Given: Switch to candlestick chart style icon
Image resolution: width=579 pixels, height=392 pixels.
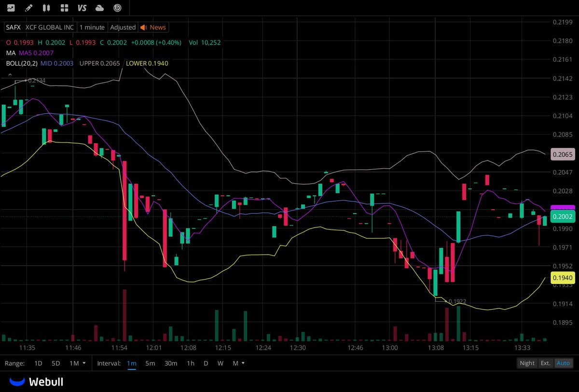Looking at the screenshot, I should tap(46, 8).
